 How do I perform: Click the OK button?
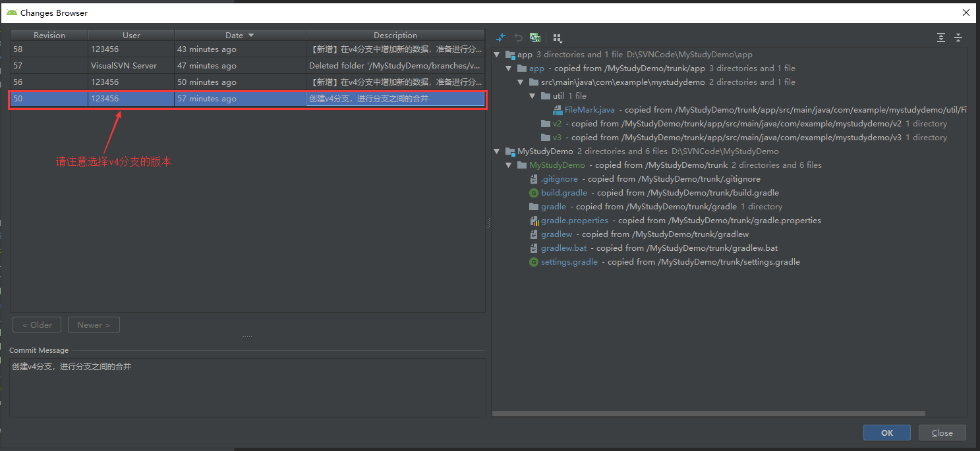pos(887,433)
